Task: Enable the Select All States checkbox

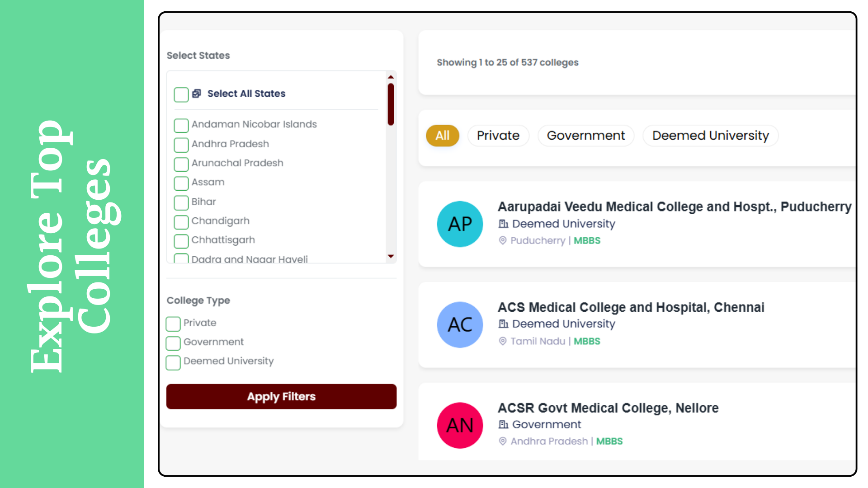Action: tap(181, 94)
